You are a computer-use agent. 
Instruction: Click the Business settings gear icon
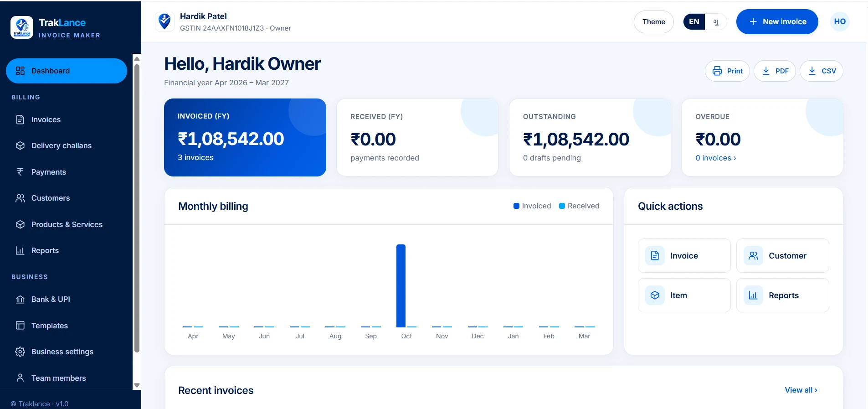tap(20, 352)
